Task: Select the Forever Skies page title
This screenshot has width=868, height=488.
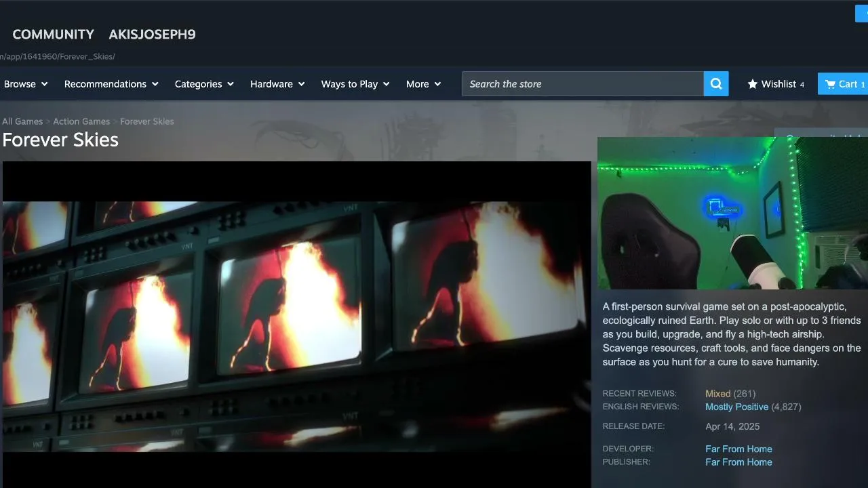Action: tap(60, 140)
